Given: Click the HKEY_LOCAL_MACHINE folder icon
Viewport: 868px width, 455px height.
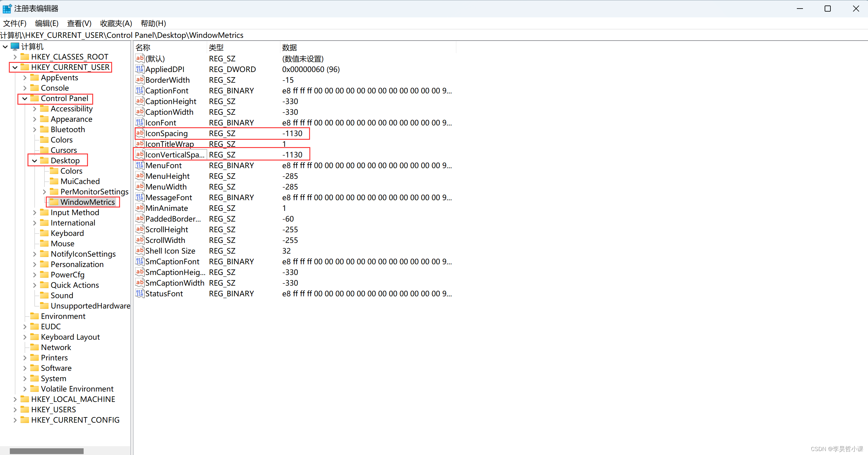Looking at the screenshot, I should pos(25,399).
